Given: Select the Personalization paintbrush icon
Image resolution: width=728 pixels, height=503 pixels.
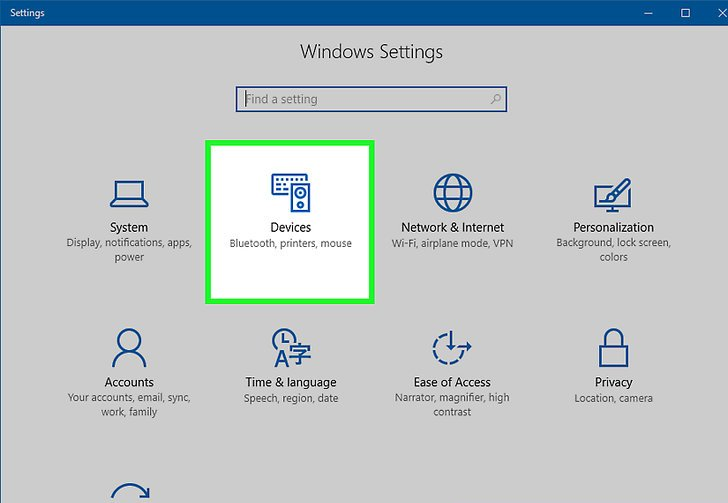Looking at the screenshot, I should coord(613,193).
